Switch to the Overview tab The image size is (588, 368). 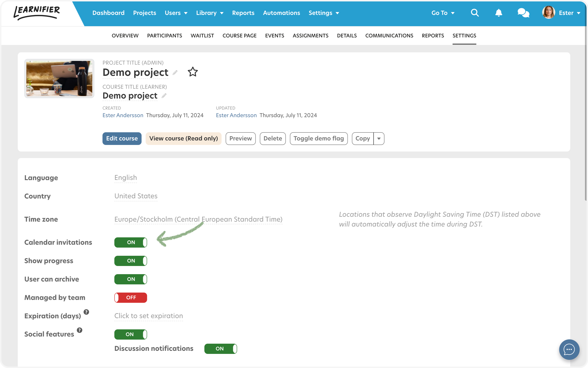125,36
